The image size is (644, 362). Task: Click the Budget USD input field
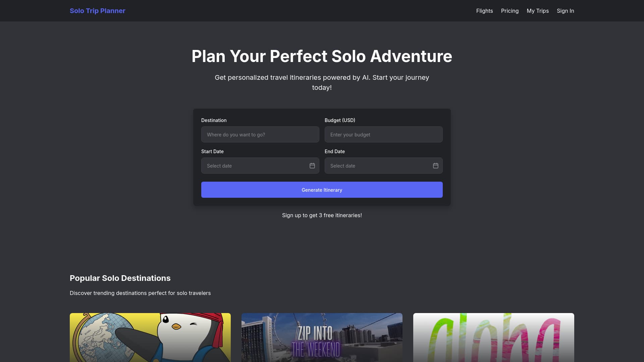(x=383, y=134)
